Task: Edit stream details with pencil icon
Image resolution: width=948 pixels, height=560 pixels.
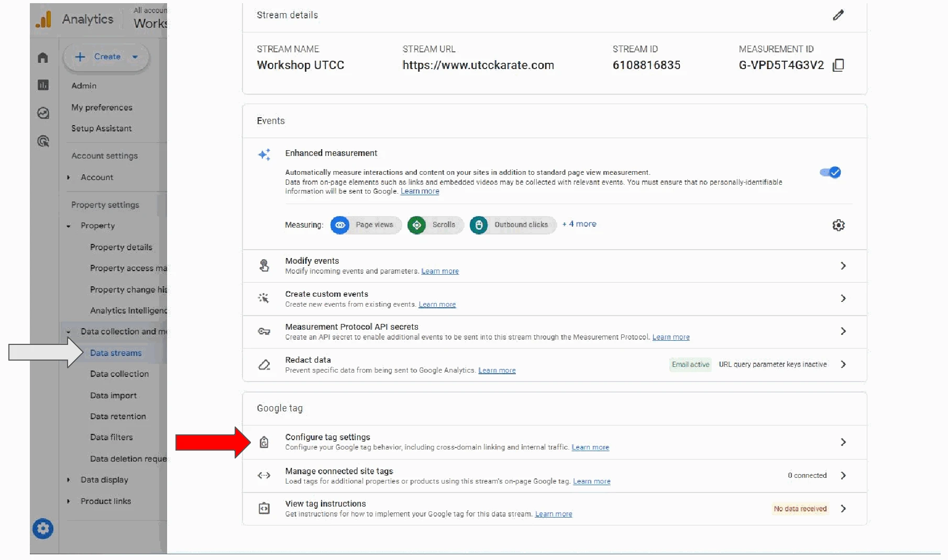Action: pos(838,15)
